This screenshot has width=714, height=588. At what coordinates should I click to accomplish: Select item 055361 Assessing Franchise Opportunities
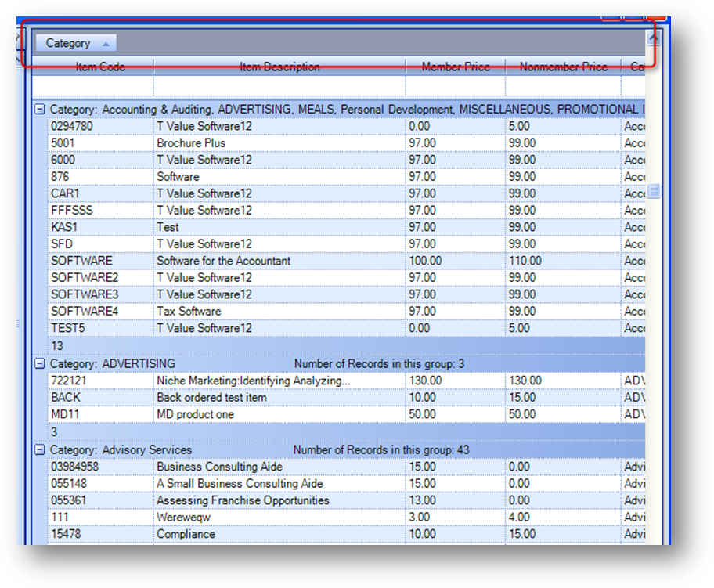(x=346, y=500)
